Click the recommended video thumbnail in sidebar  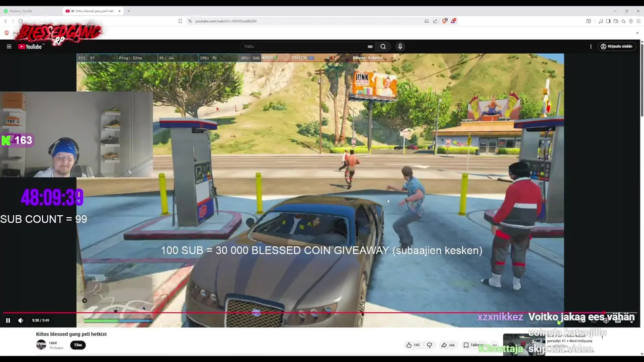[x=524, y=344]
